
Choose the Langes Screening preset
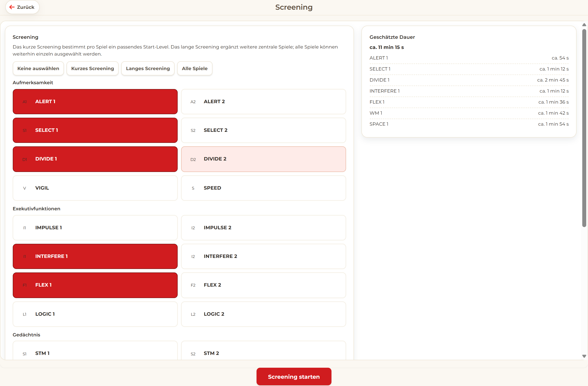[x=148, y=69]
